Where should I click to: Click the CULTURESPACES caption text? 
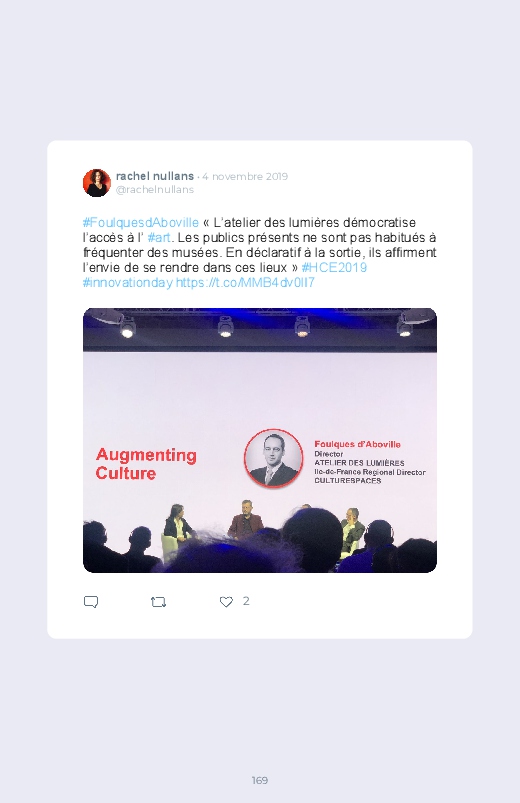point(348,480)
